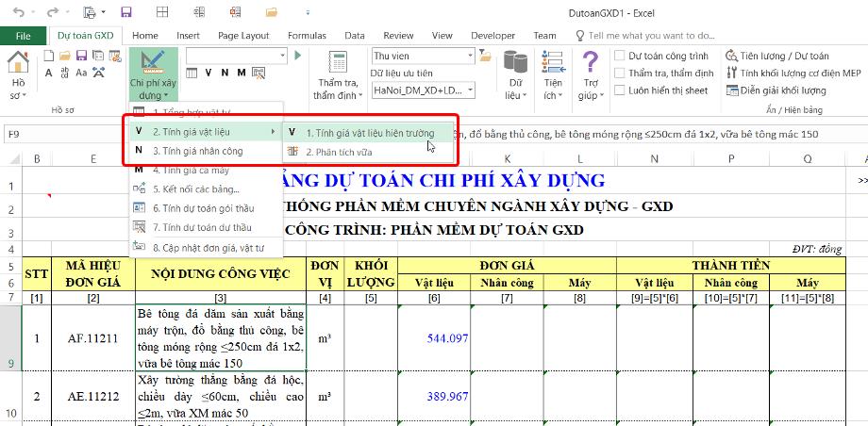Click the Tiện ích utilities icon
The width and height of the screenshot is (868, 426).
(554, 65)
